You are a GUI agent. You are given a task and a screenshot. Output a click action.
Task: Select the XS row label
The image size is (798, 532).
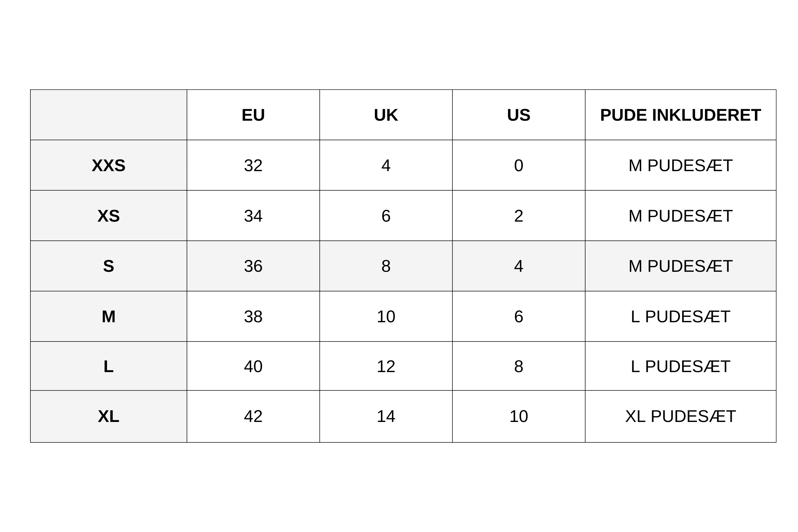109,216
